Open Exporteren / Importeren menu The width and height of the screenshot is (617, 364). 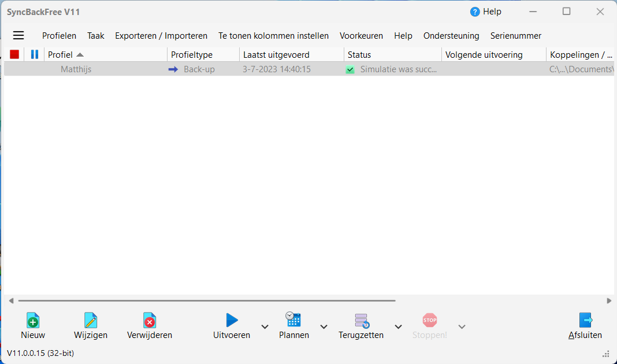tap(161, 36)
